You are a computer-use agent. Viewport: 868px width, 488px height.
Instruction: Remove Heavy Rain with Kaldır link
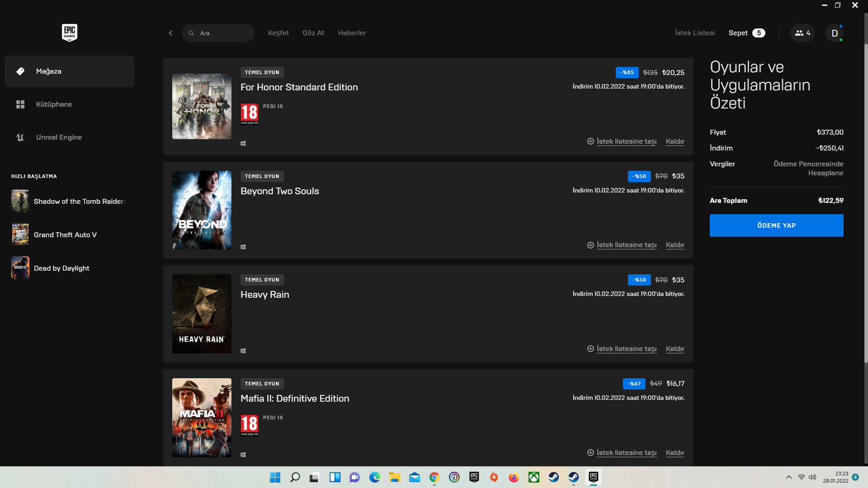(675, 349)
